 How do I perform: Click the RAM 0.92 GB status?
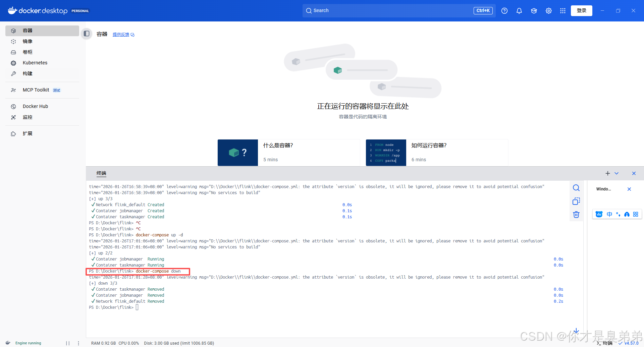click(x=103, y=343)
